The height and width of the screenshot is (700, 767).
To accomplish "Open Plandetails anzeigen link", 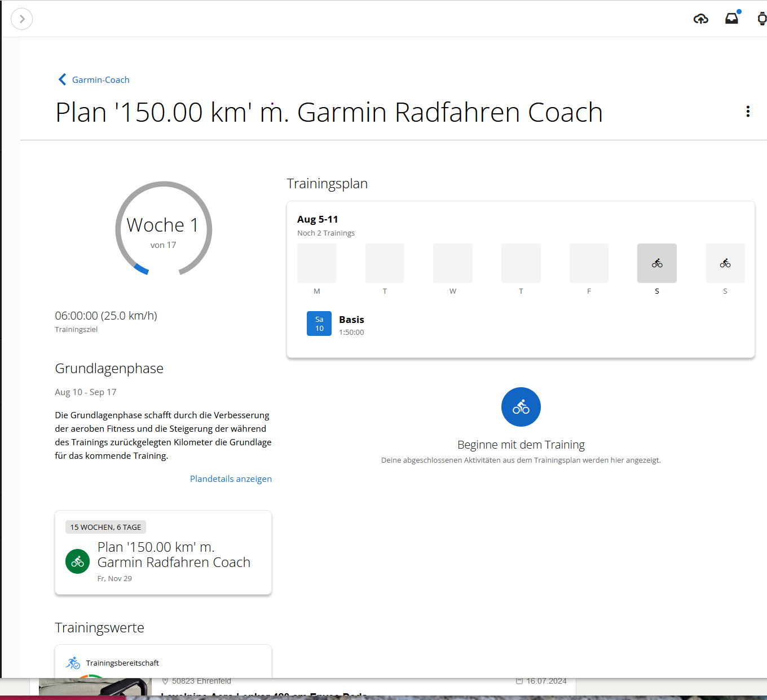I will [x=231, y=479].
